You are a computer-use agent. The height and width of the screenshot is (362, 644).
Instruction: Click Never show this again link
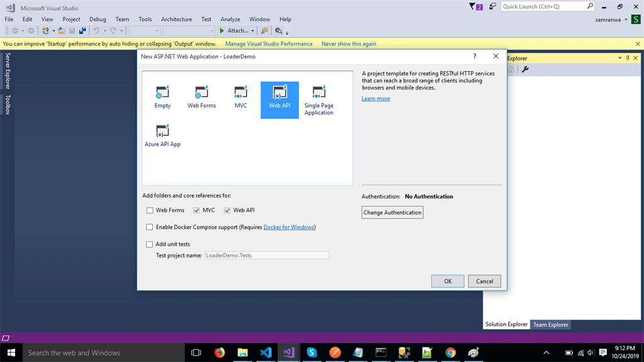[x=348, y=44]
